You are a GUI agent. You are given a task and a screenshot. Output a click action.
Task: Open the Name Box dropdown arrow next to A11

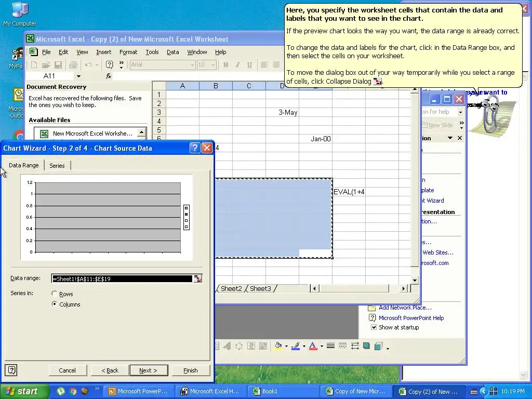78,76
